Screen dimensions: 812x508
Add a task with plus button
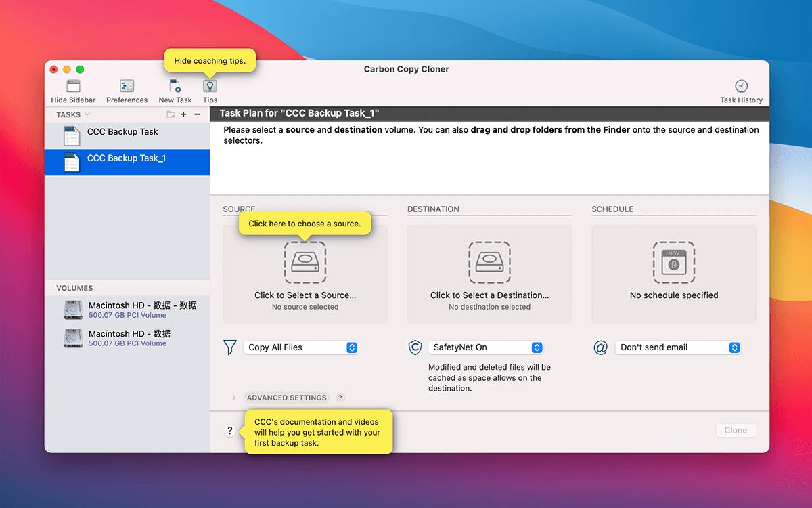click(183, 114)
